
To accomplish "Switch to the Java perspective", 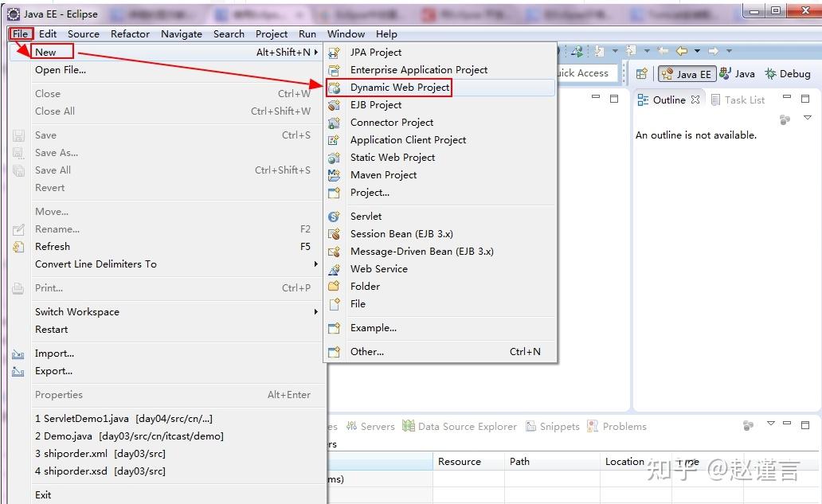I will (741, 73).
